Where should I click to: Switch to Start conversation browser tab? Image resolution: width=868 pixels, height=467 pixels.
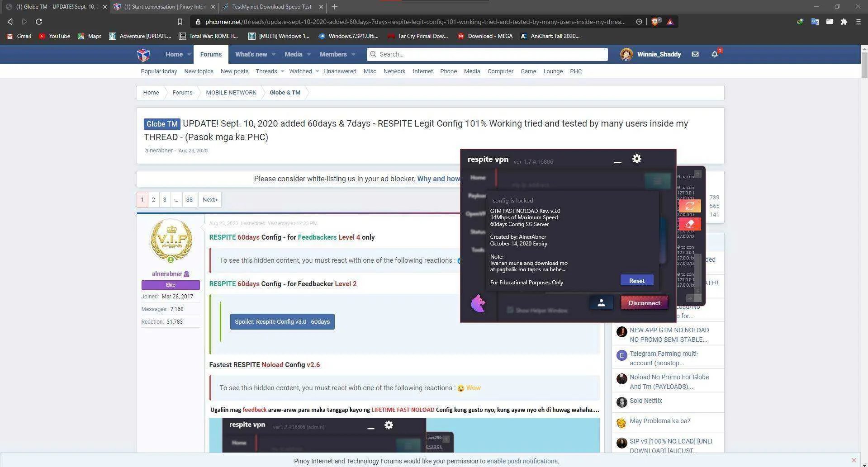coord(164,7)
